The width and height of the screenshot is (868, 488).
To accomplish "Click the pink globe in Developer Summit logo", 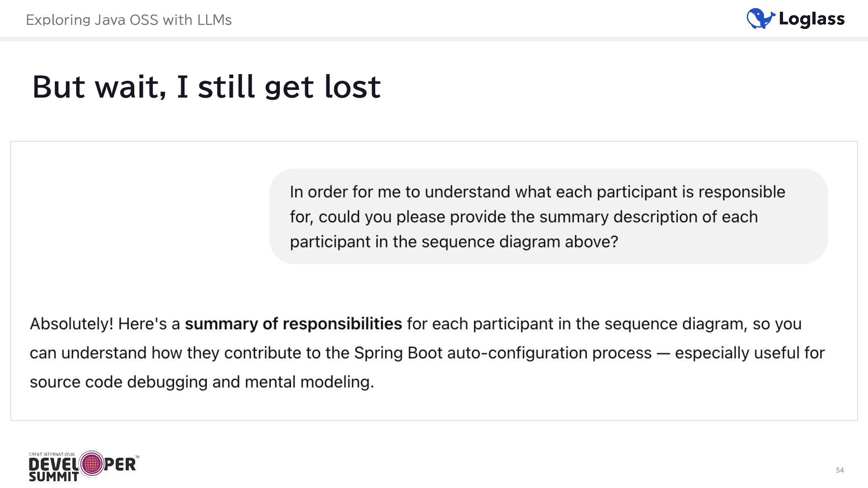I will pyautogui.click(x=91, y=464).
